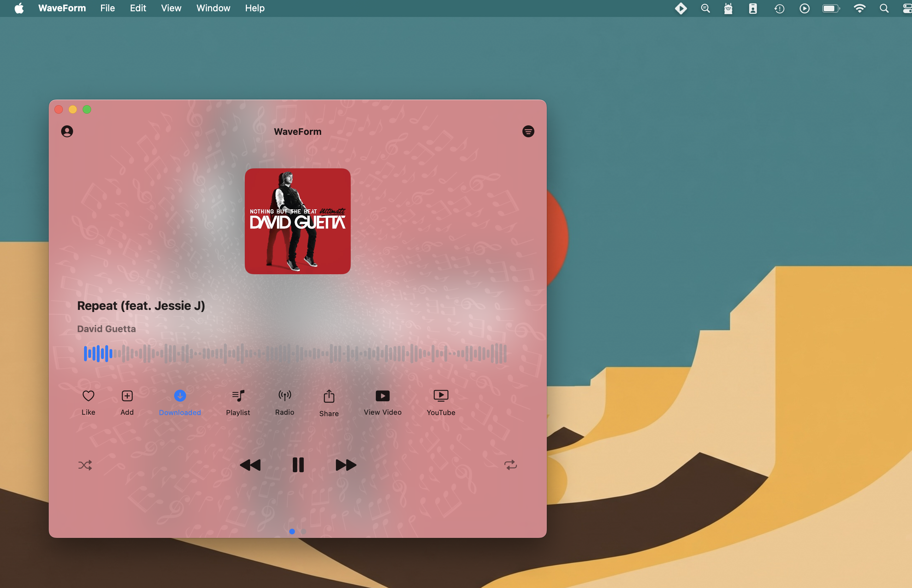Click the View Video play icon

click(x=383, y=396)
